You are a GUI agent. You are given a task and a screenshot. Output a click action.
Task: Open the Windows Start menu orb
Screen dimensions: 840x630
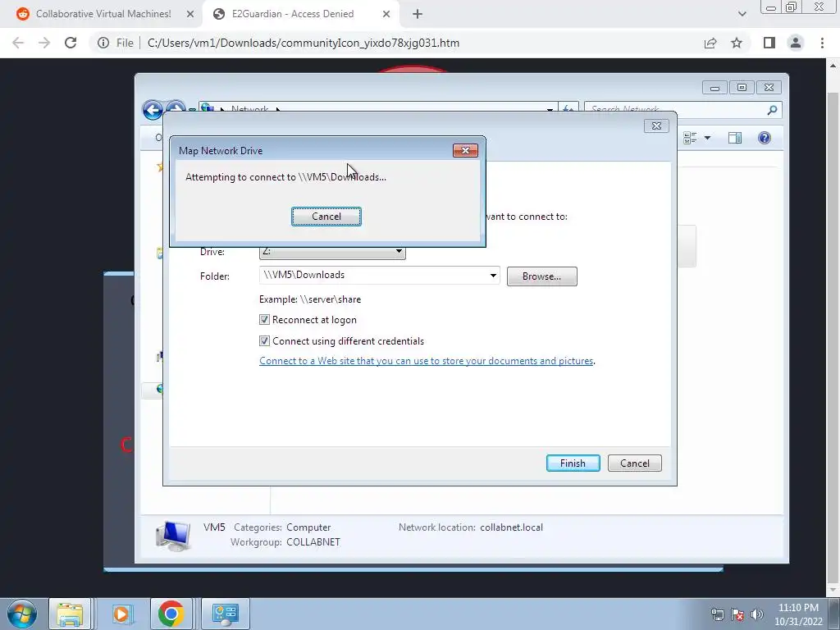[22, 614]
